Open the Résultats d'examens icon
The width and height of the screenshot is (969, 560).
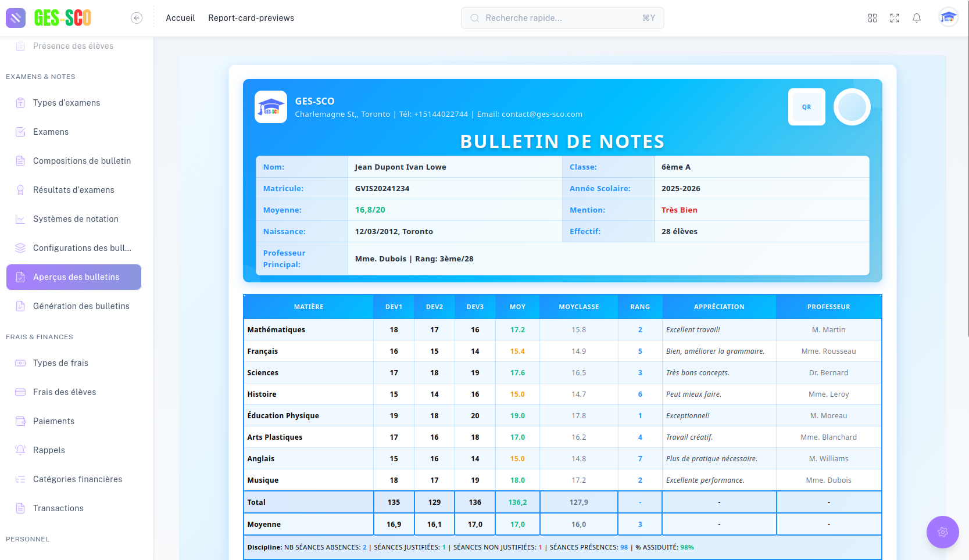tap(20, 190)
